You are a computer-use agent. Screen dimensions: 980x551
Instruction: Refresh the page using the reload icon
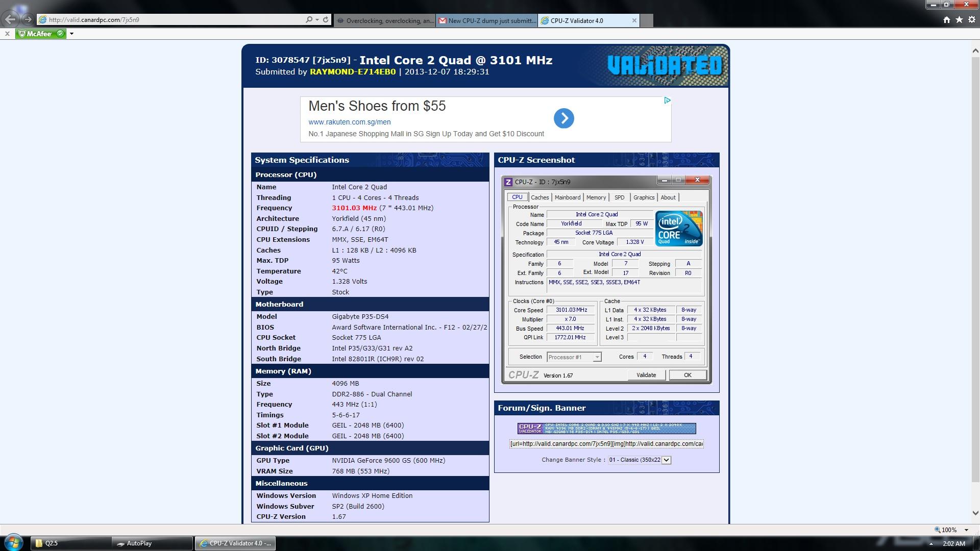[x=325, y=20]
